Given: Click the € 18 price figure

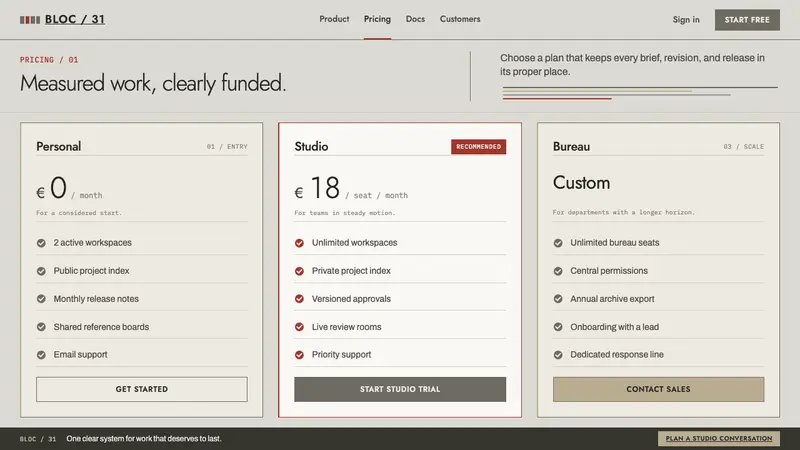Looking at the screenshot, I should coord(317,188).
